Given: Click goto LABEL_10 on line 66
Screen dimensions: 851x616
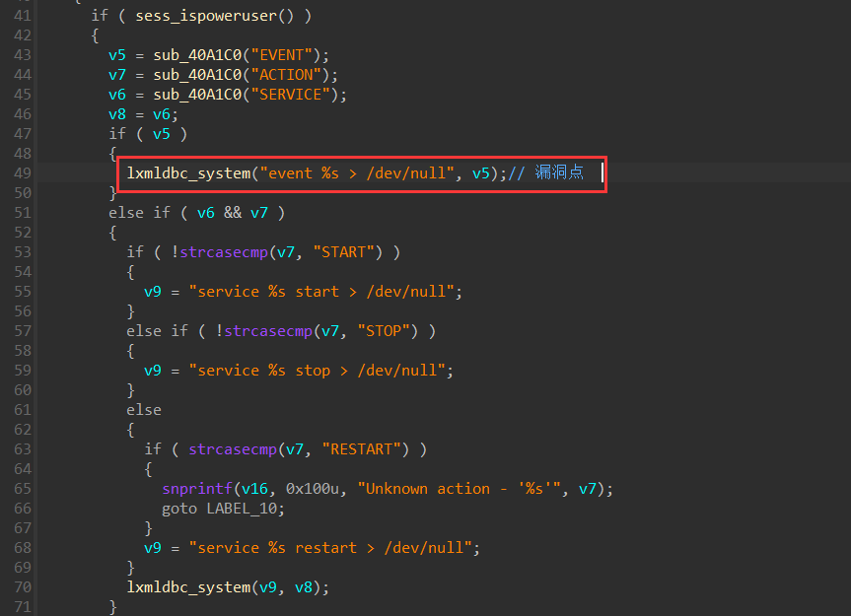Looking at the screenshot, I should pyautogui.click(x=219, y=509).
